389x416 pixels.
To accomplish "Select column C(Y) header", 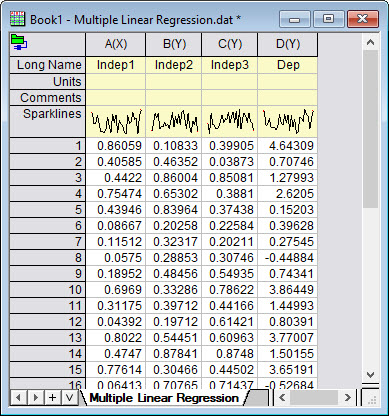I will [230, 44].
